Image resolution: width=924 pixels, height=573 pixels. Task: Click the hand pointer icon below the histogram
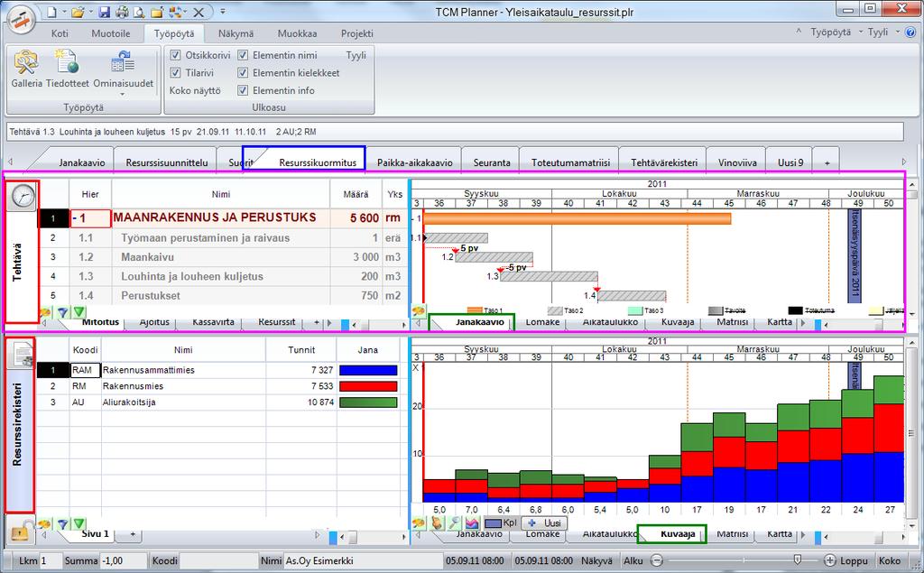pos(436,522)
